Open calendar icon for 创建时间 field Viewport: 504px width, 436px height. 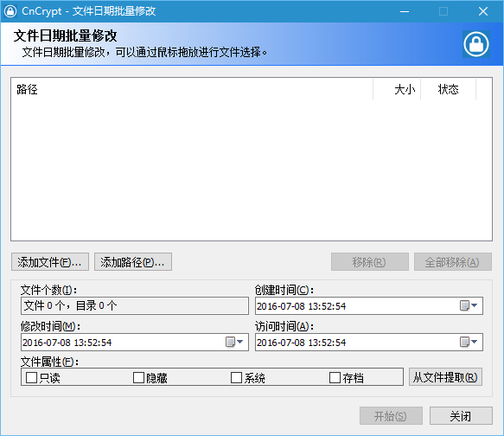464,305
